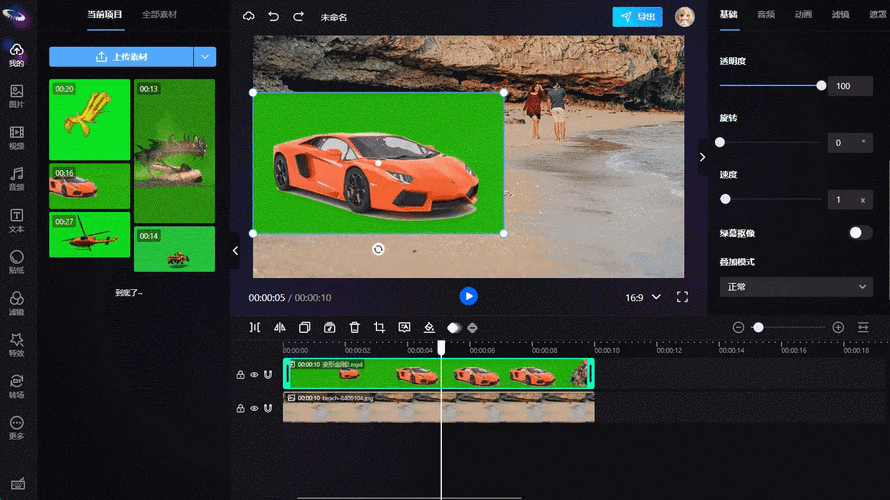Enter fullscreen preview mode
The width and height of the screenshot is (890, 500).
tap(683, 297)
